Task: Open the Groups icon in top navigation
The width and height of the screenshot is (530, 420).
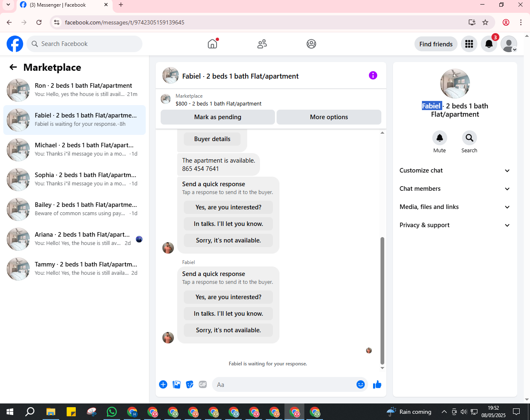Action: click(311, 44)
